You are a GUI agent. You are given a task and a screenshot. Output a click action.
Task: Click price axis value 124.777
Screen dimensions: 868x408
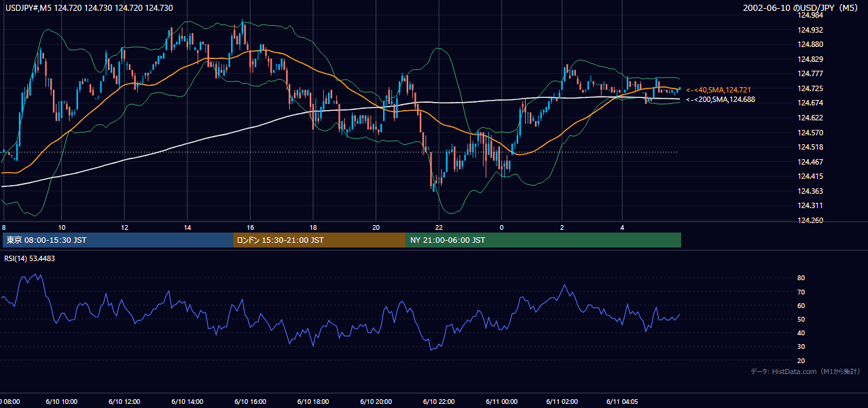point(810,74)
